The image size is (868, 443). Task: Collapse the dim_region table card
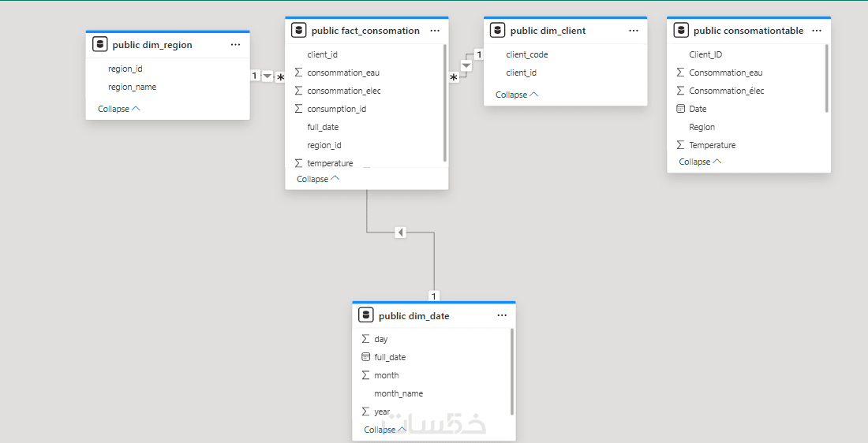(118, 109)
